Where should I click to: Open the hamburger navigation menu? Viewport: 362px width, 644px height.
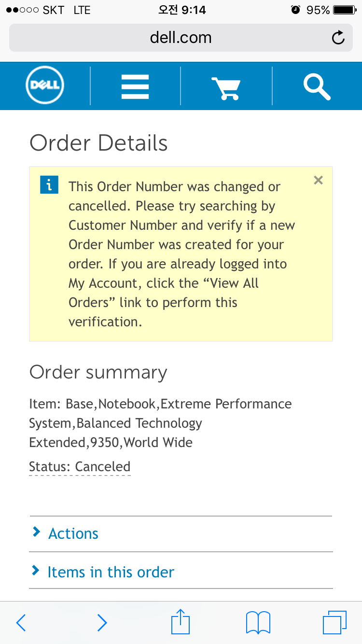pos(135,86)
